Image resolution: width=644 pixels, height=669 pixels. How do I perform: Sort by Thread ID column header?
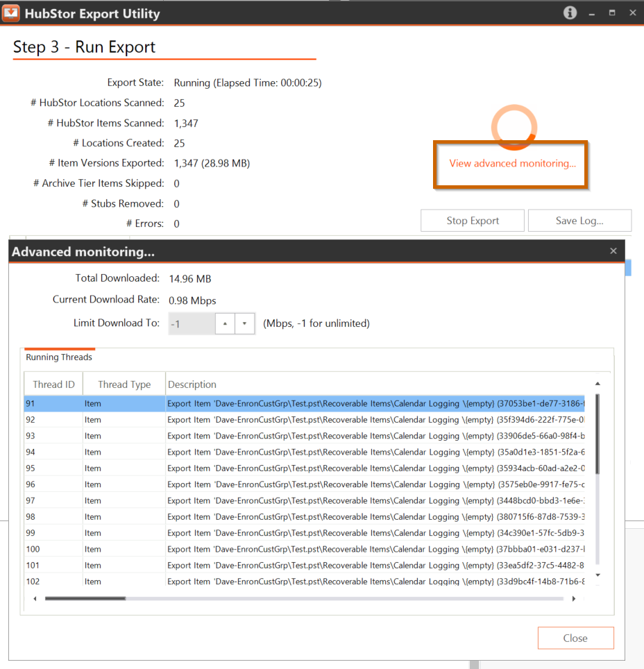click(x=53, y=384)
